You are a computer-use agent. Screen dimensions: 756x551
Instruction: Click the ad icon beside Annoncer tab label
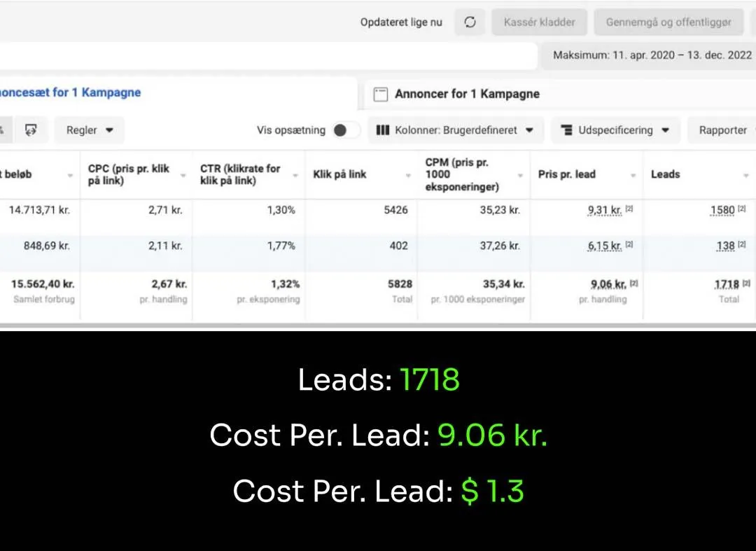pyautogui.click(x=380, y=95)
